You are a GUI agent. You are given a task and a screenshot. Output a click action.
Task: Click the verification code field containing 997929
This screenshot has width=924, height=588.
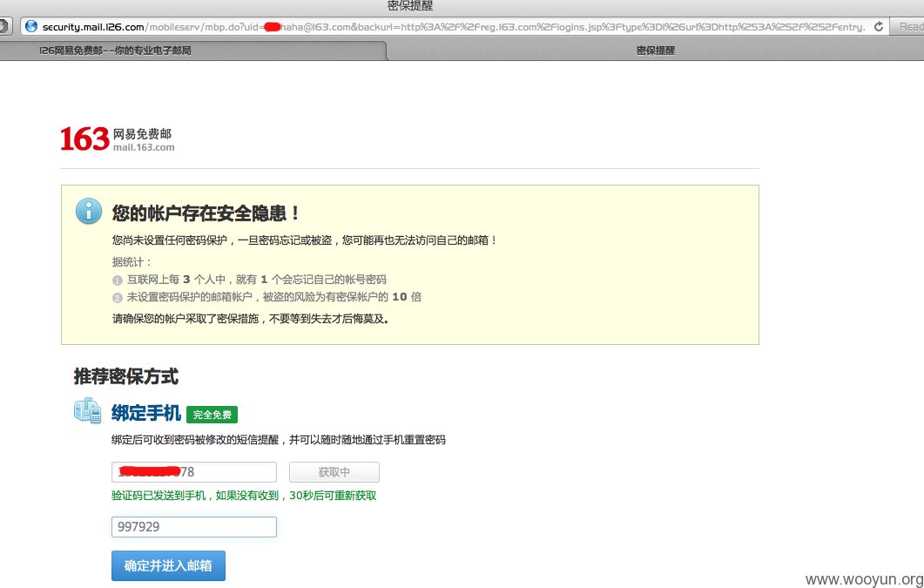click(194, 527)
